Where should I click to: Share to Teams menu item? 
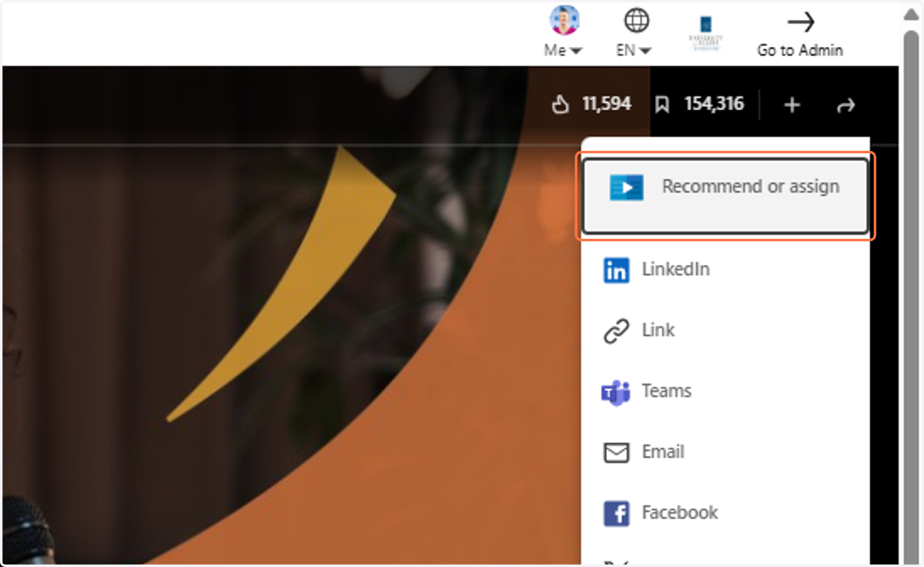coord(725,391)
